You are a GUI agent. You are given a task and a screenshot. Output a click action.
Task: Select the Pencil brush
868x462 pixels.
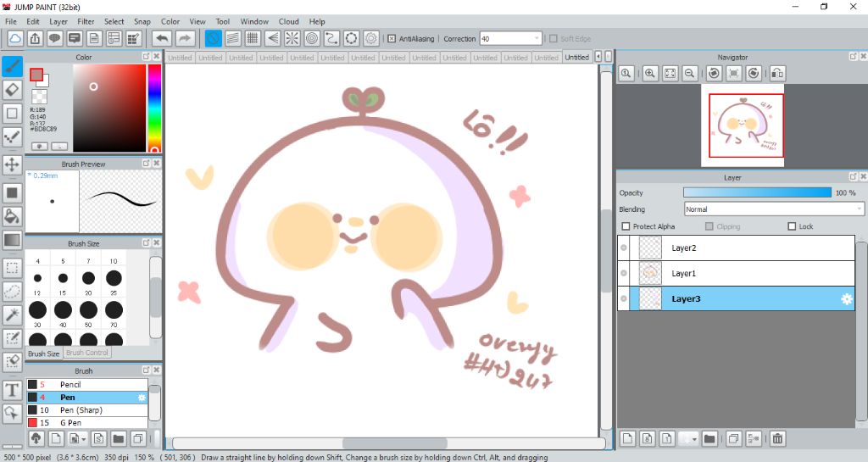point(87,385)
